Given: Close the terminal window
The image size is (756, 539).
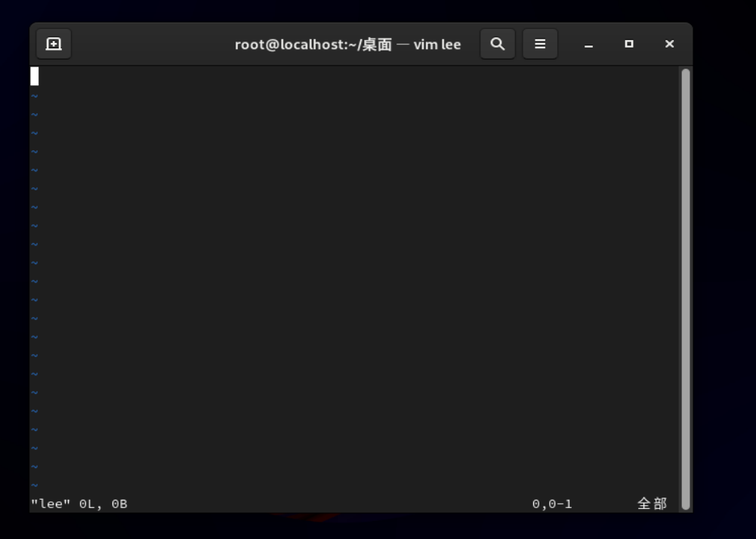Looking at the screenshot, I should [669, 44].
